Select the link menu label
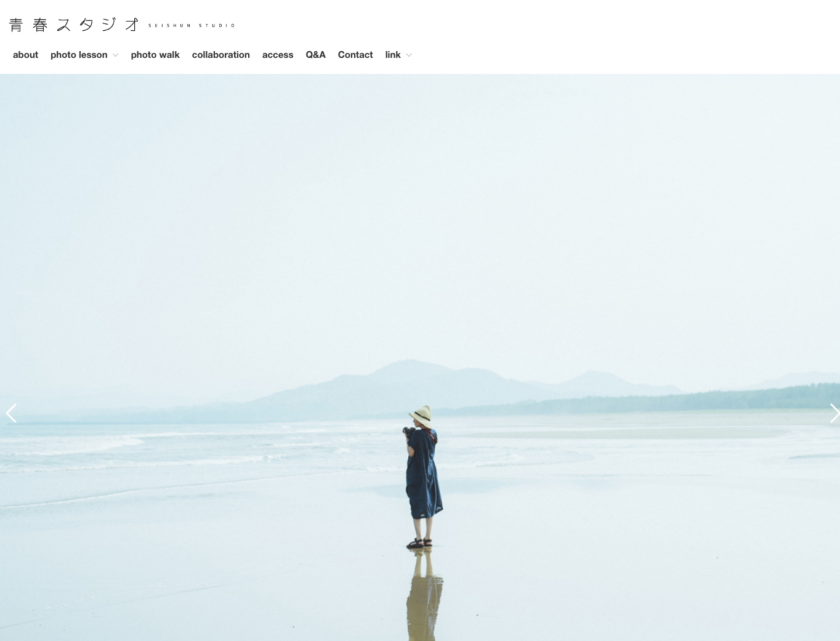The width and height of the screenshot is (840, 641). [x=393, y=55]
